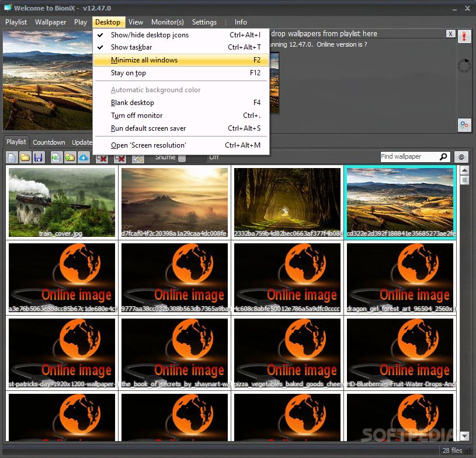Select the 2332ba759b4d82 forest tunnel thumbnail
This screenshot has height=458, width=476.
(287, 202)
